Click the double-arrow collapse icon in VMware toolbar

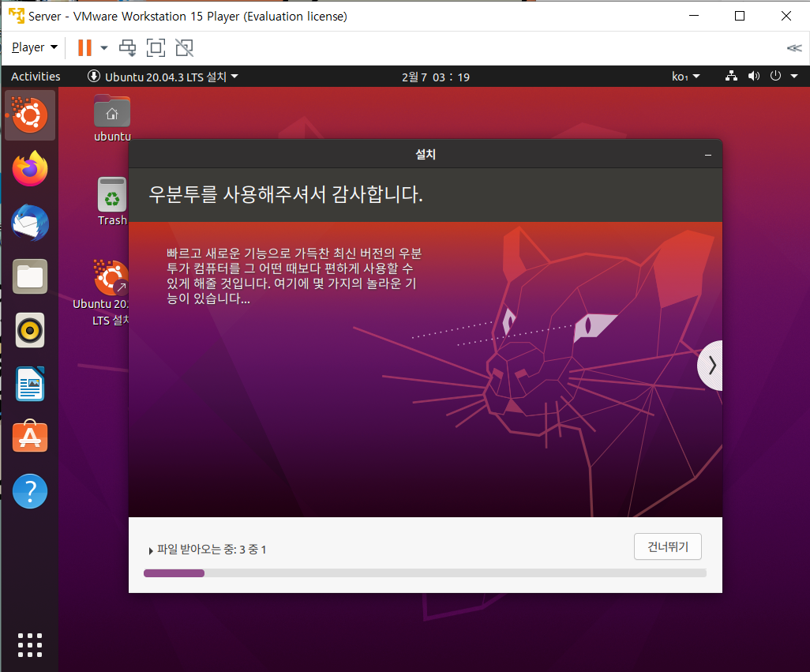[x=794, y=48]
